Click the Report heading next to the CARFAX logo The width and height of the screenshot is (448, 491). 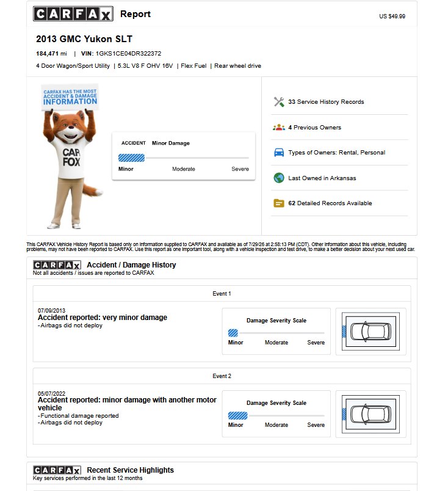point(135,14)
